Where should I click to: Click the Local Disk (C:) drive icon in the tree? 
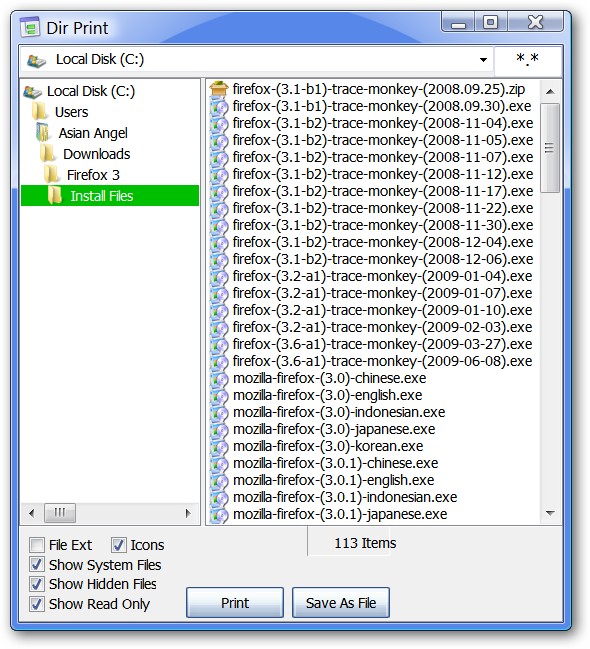(x=33, y=91)
